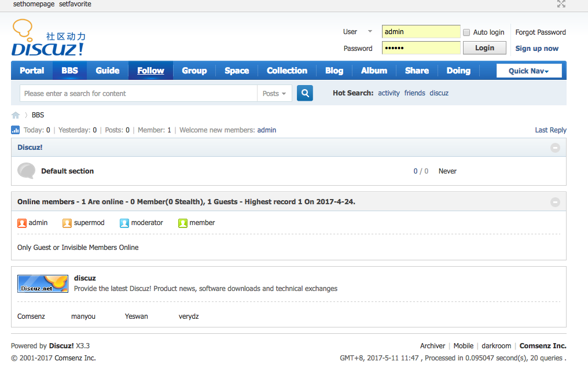Open the Mobile footer link
The image size is (588, 383).
click(x=464, y=345)
